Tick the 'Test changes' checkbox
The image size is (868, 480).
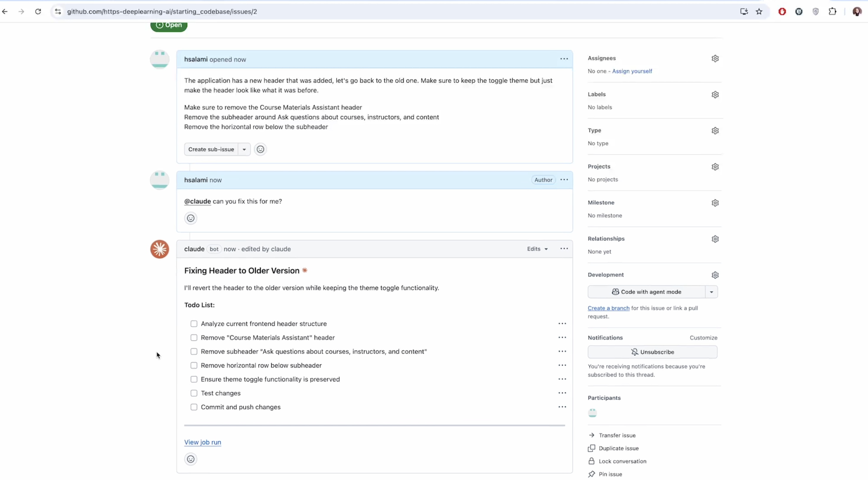[x=194, y=393]
